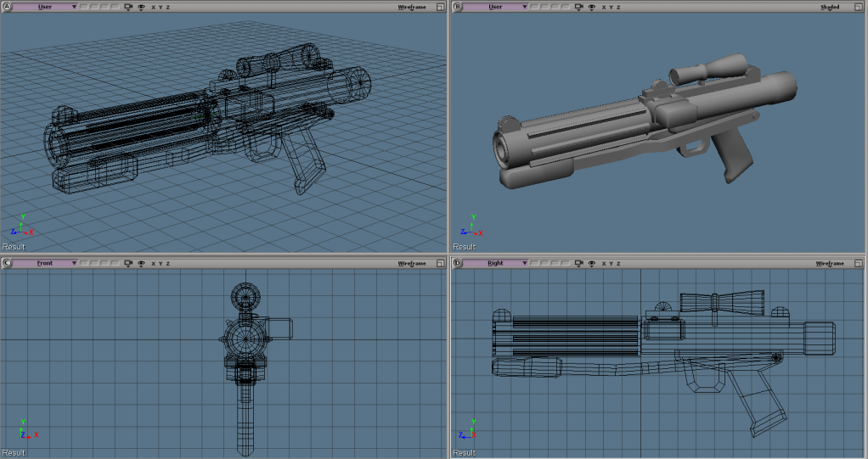Click the shaded gun scope in viewport B

click(x=708, y=69)
